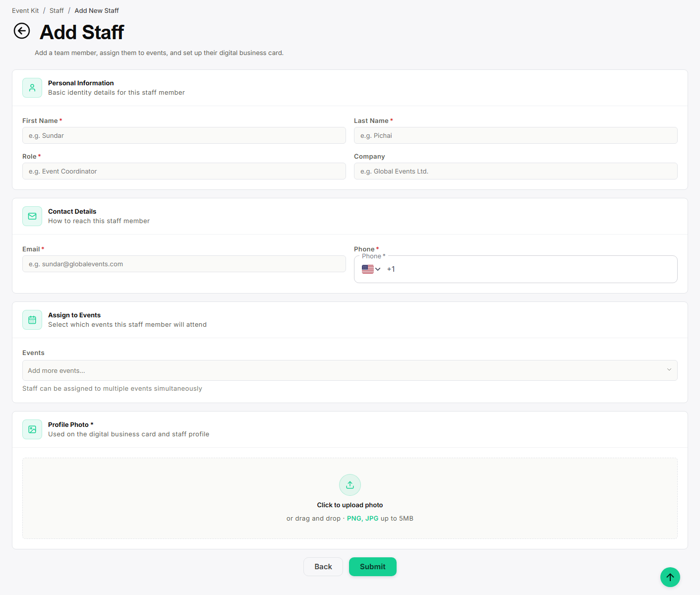Expand the Events dropdown chevron
The height and width of the screenshot is (595, 700).
pos(669,370)
